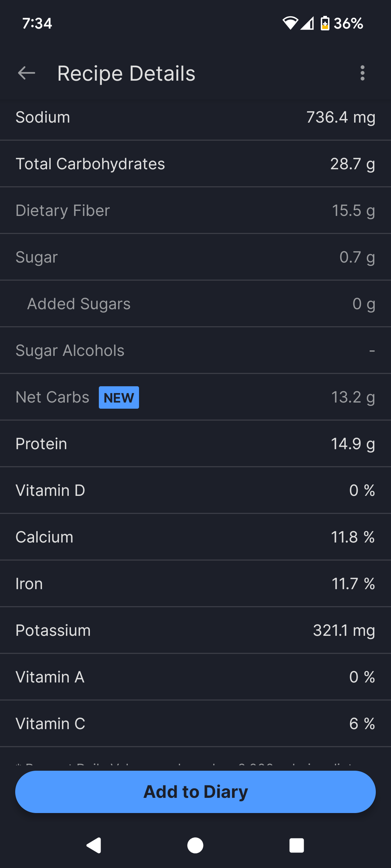The height and width of the screenshot is (868, 391).
Task: Tap the Potassium row
Action: tap(195, 630)
